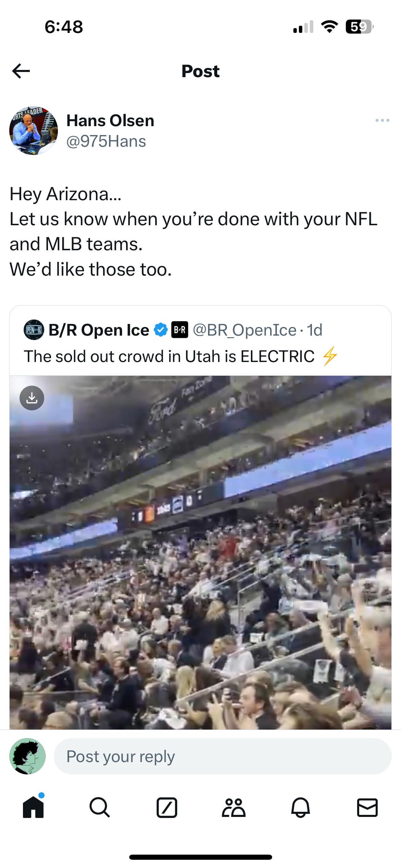
Task: Tap the B/R Open Ice avatar
Action: (34, 330)
